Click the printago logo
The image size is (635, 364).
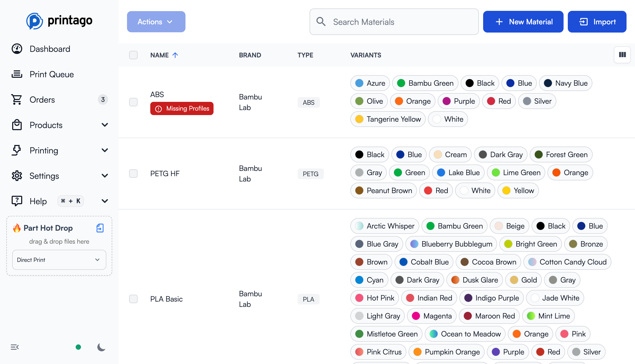coord(59,21)
